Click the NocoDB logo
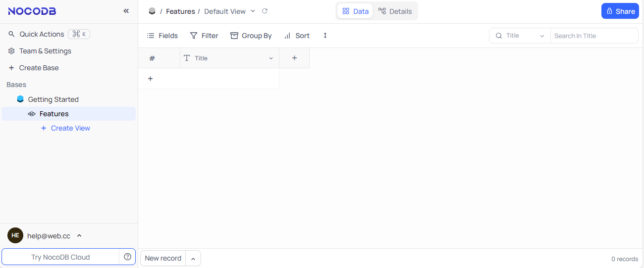 32,11
